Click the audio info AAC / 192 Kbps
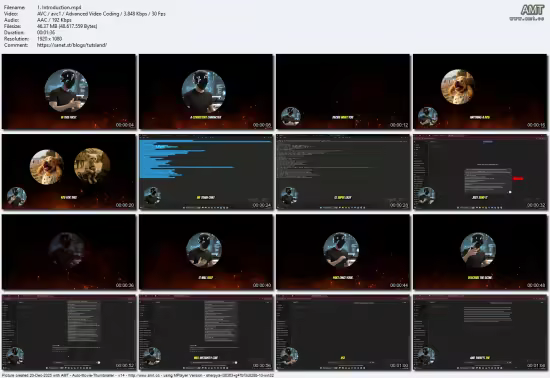This screenshot has height=378, width=550. (54, 20)
